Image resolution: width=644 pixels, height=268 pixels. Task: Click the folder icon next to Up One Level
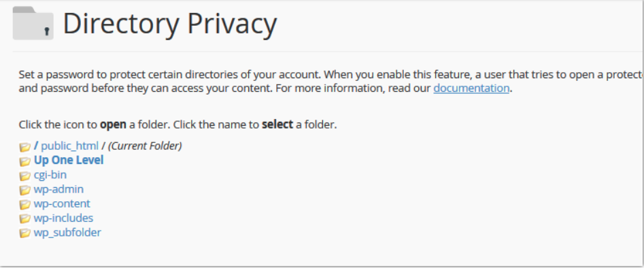click(x=25, y=161)
